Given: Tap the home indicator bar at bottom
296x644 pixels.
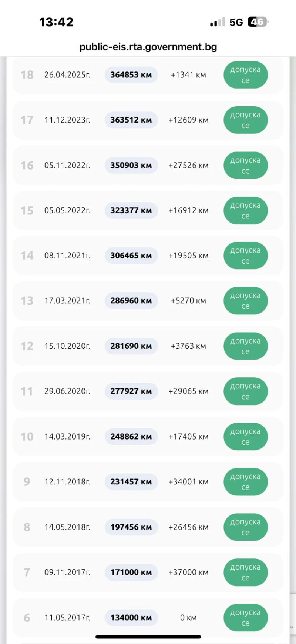Looking at the screenshot, I should pos(148,637).
